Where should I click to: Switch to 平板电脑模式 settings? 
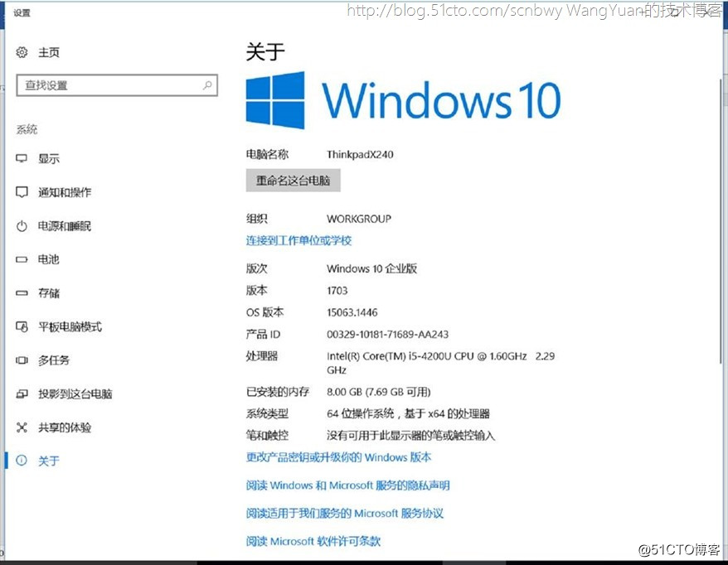pyautogui.click(x=70, y=326)
